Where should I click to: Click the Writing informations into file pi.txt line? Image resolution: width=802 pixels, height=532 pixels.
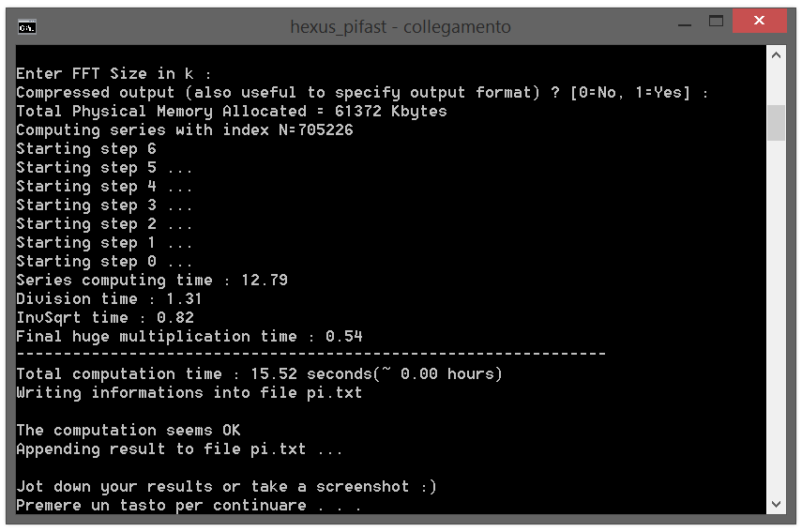tap(189, 393)
